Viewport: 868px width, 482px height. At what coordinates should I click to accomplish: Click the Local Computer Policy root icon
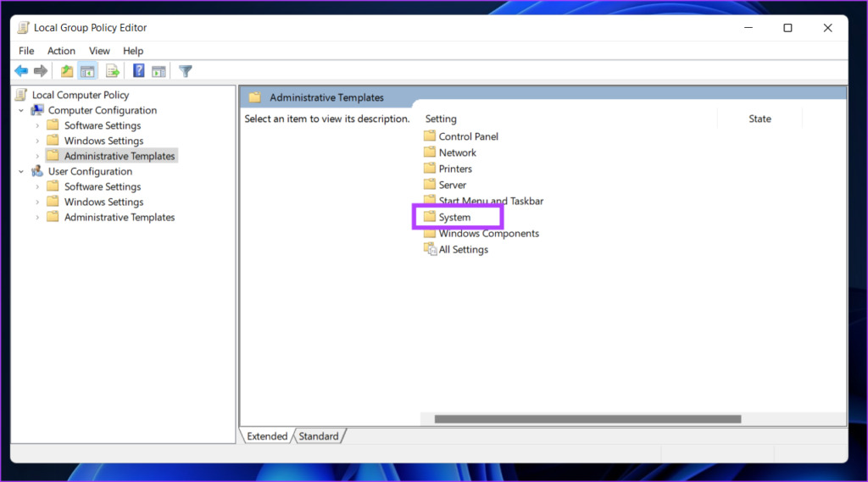(x=21, y=95)
